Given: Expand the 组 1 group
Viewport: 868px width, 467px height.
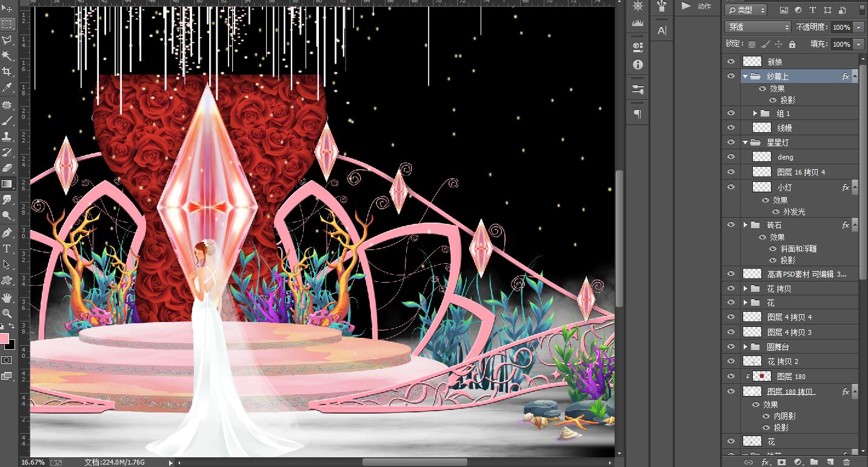Looking at the screenshot, I should click(755, 113).
